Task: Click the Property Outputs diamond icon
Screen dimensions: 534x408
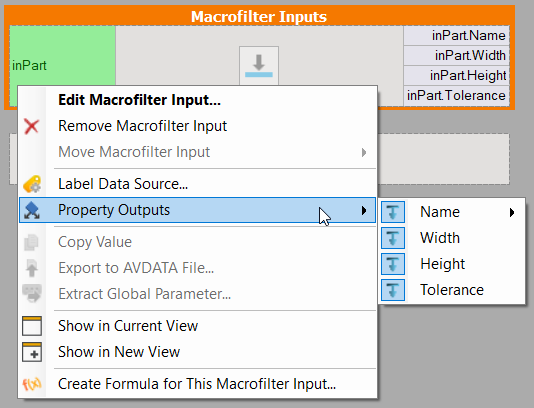Action: [x=32, y=210]
